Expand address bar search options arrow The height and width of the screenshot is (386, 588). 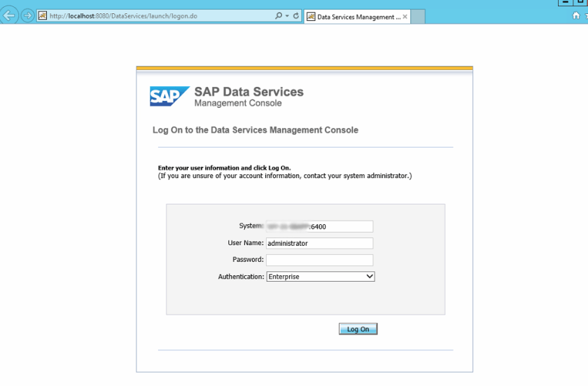click(x=286, y=16)
